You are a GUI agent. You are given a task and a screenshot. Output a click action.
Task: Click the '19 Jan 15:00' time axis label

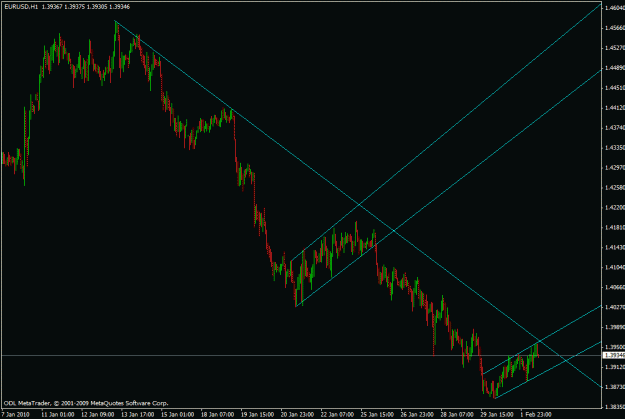(x=257, y=415)
